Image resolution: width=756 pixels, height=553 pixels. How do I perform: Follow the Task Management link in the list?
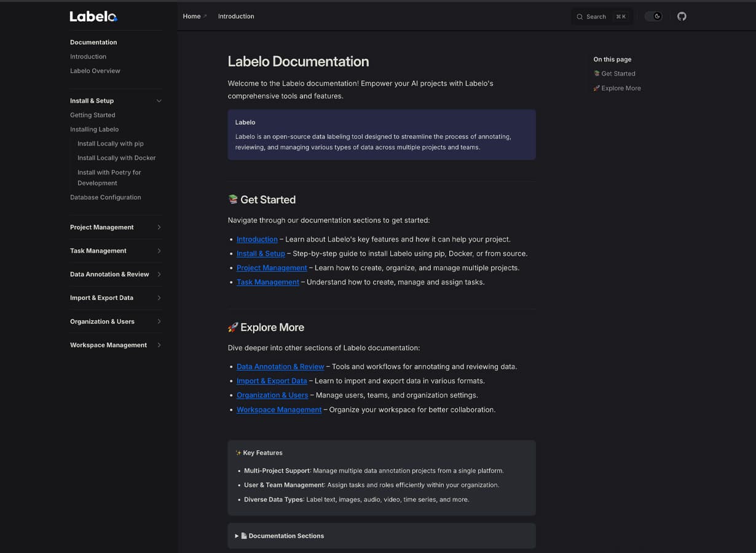click(x=268, y=282)
